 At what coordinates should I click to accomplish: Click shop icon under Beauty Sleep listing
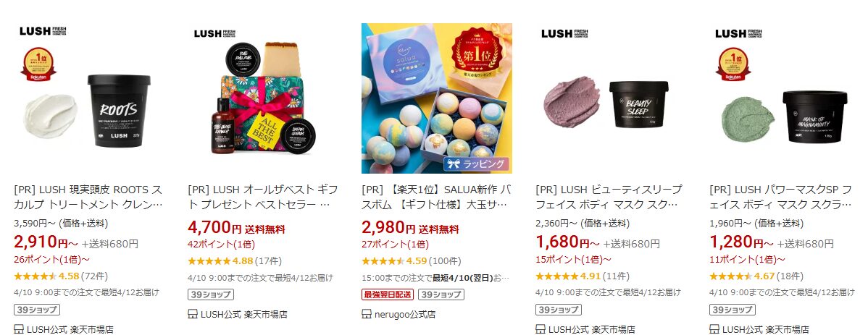(x=541, y=329)
